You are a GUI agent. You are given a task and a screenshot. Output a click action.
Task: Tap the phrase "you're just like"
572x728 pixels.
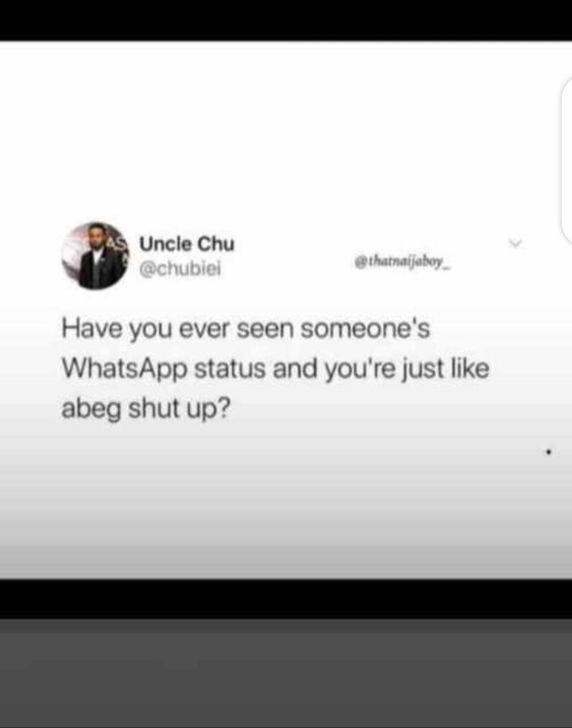click(407, 370)
